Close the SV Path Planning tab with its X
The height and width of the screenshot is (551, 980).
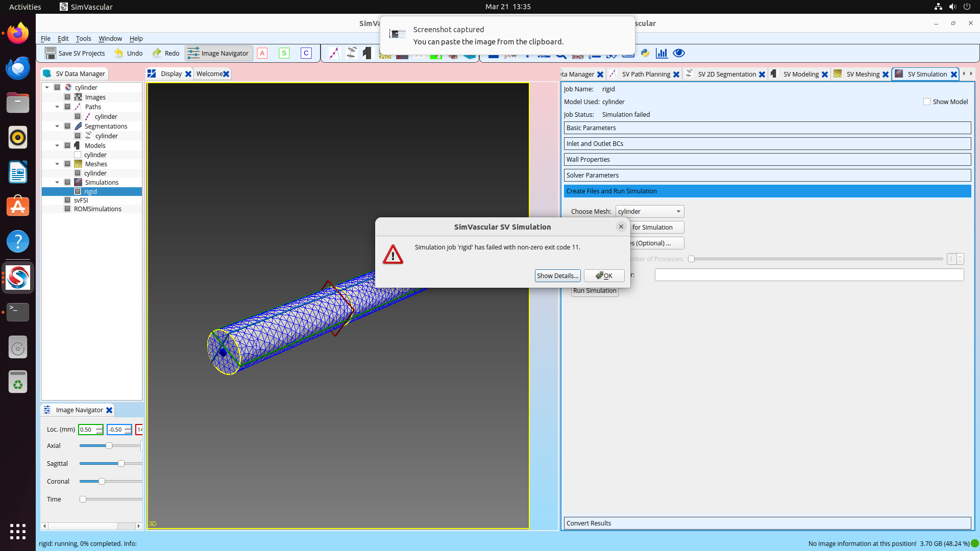(676, 74)
